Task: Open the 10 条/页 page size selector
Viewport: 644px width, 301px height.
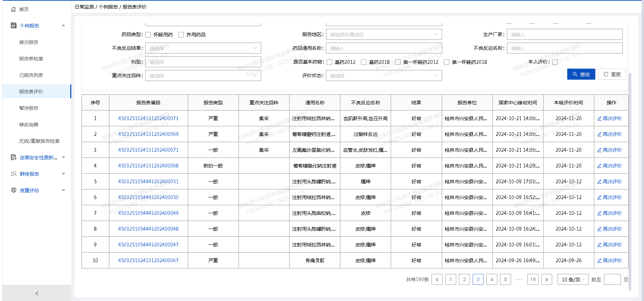Action: [x=573, y=279]
